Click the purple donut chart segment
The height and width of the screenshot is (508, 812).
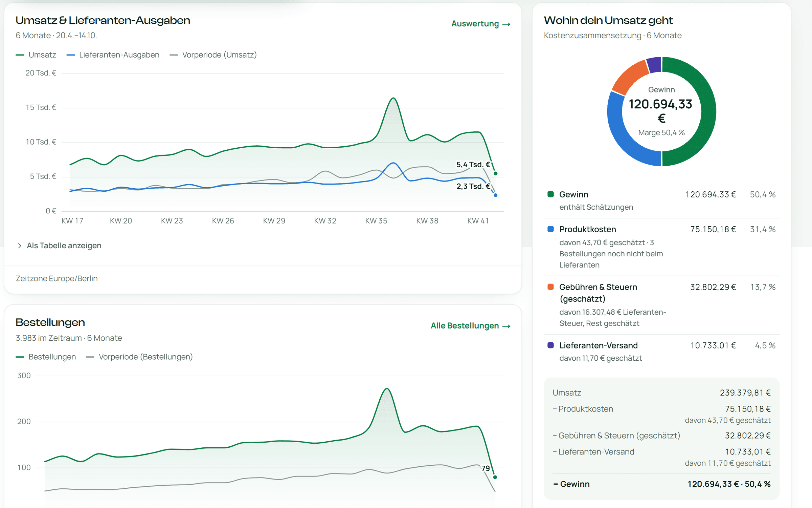[x=654, y=65]
